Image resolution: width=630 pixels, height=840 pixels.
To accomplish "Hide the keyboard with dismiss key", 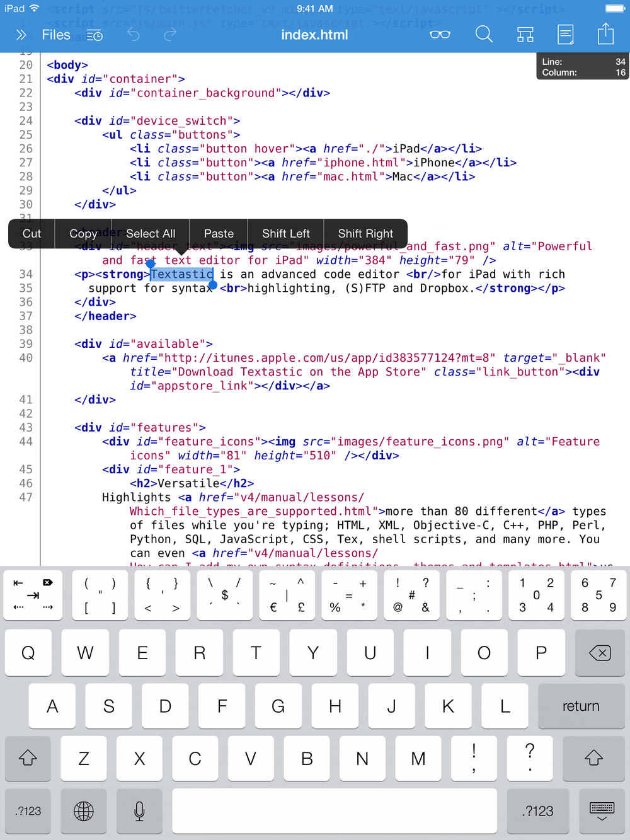I will [602, 811].
